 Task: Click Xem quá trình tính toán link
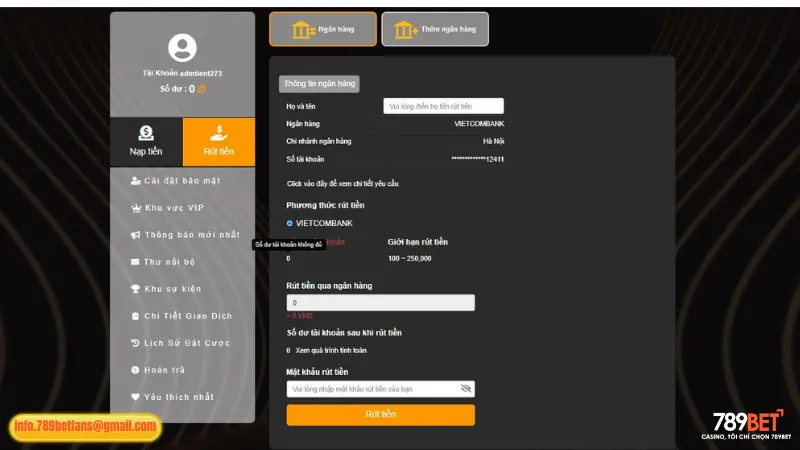[331, 351]
